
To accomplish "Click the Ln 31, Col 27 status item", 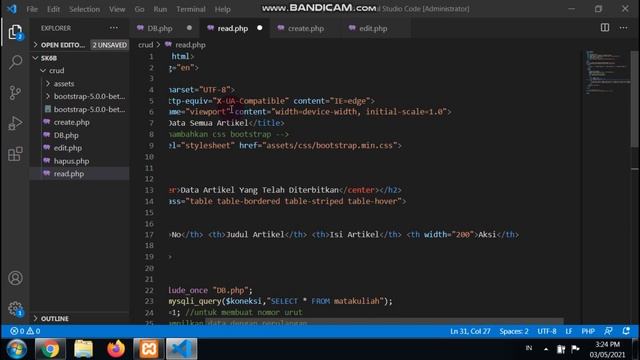I will coord(470,331).
